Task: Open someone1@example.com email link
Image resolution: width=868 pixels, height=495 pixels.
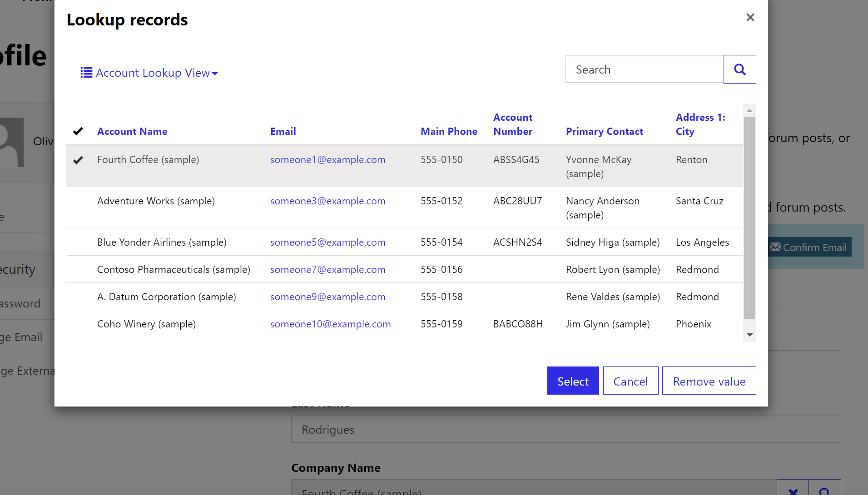Action: click(x=327, y=159)
